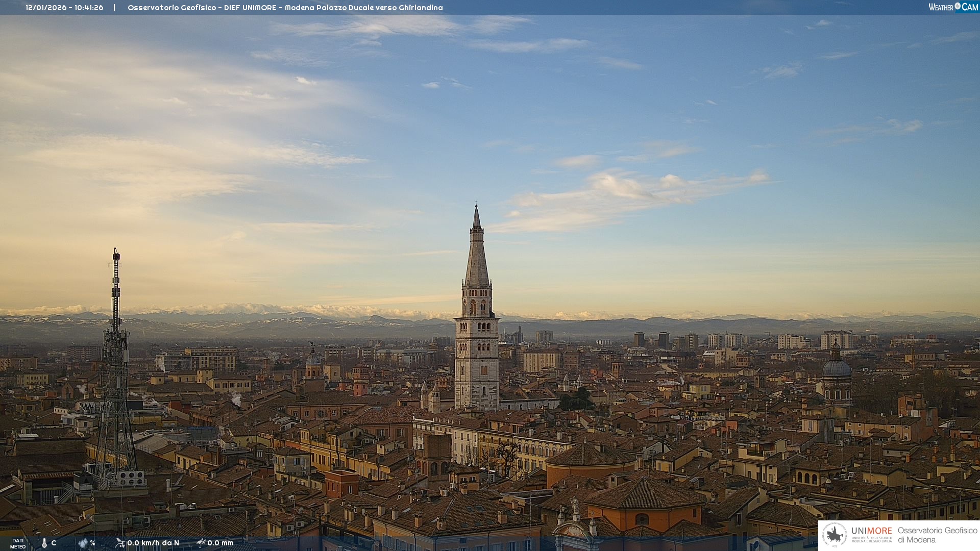
Task: Click the wind anemometer icon
Action: [x=120, y=542]
